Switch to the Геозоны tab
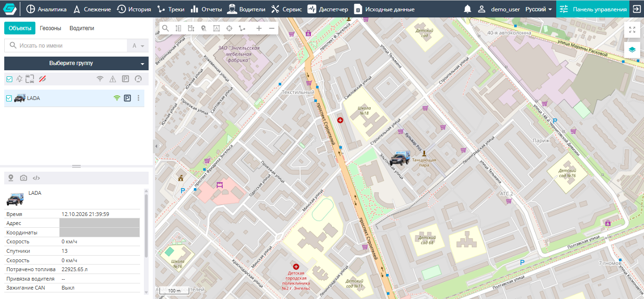Viewport: 644px width, 299px height. coord(50,28)
